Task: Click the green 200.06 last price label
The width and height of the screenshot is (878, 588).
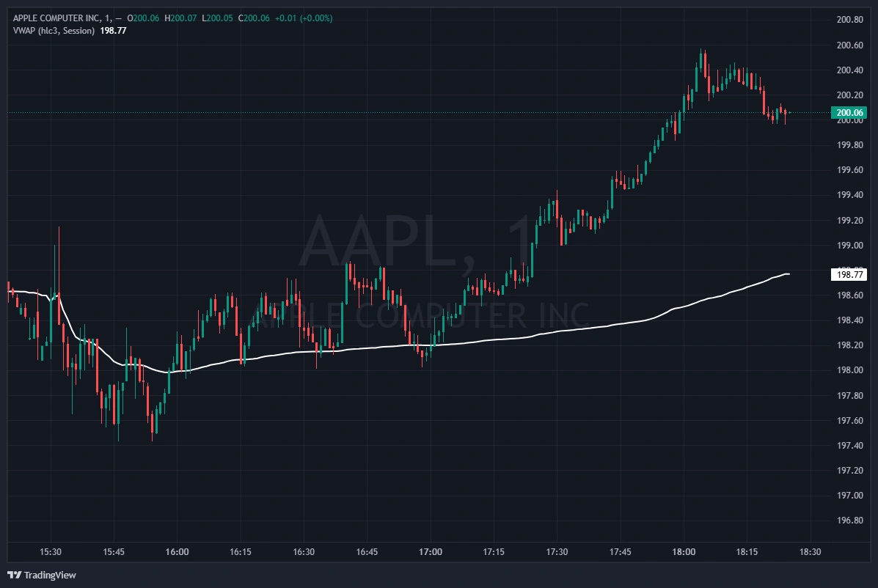Action: coord(849,112)
